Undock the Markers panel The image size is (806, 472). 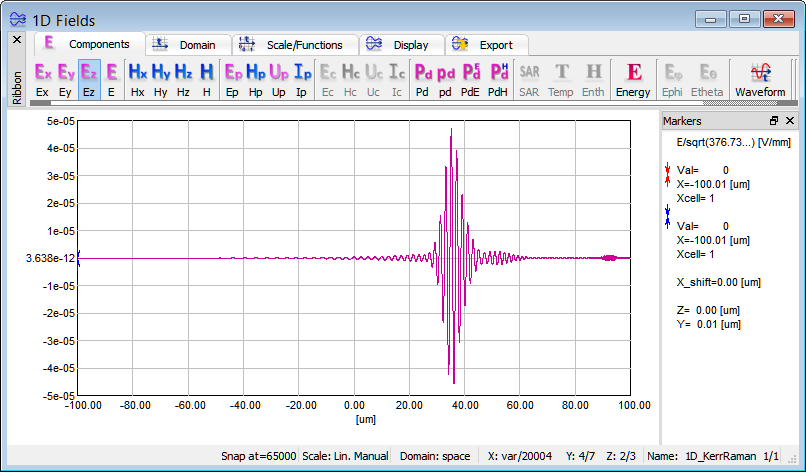774,121
